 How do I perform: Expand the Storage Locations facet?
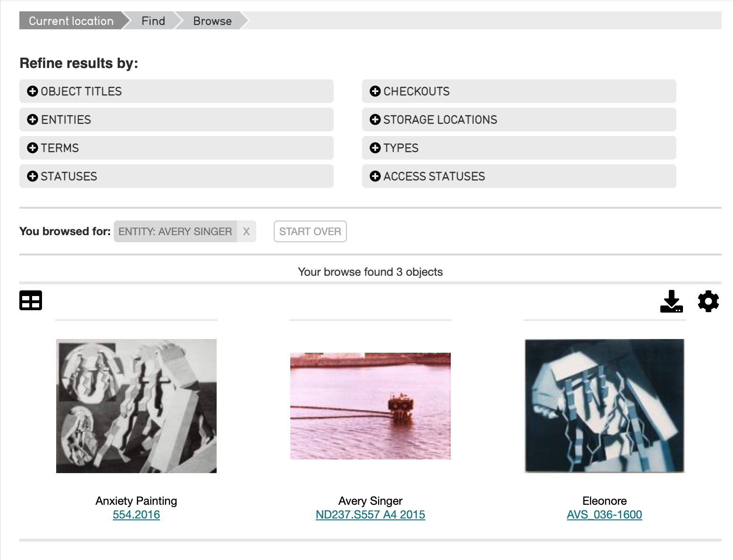click(x=440, y=119)
